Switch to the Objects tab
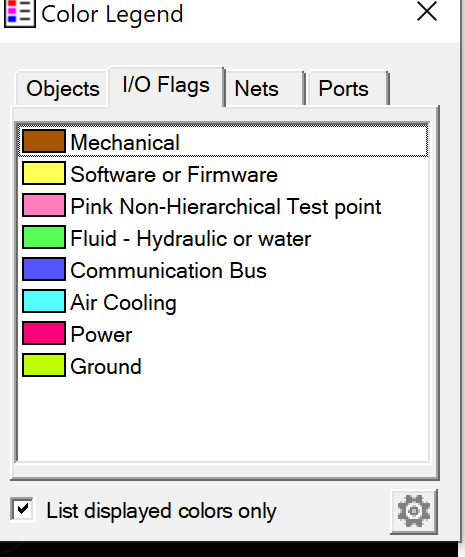465x557 pixels. [x=63, y=88]
